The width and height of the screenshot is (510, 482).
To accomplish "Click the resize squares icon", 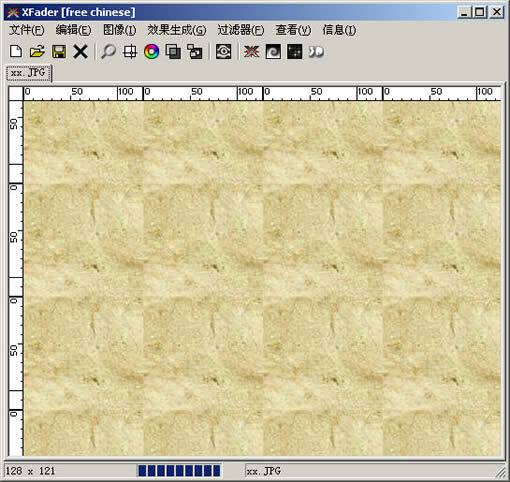I will [x=195, y=52].
